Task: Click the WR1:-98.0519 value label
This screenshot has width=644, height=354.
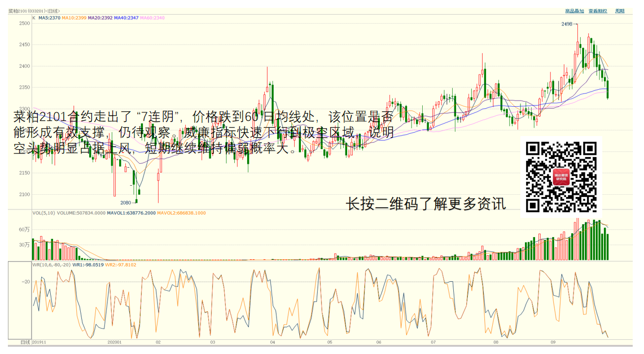Action: (x=87, y=265)
